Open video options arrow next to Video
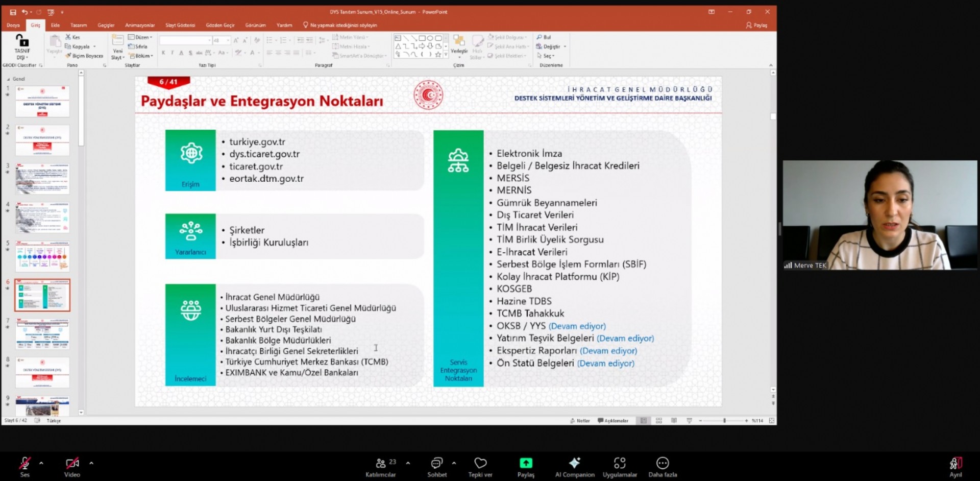Screen dimensions: 980x481 click(x=91, y=463)
